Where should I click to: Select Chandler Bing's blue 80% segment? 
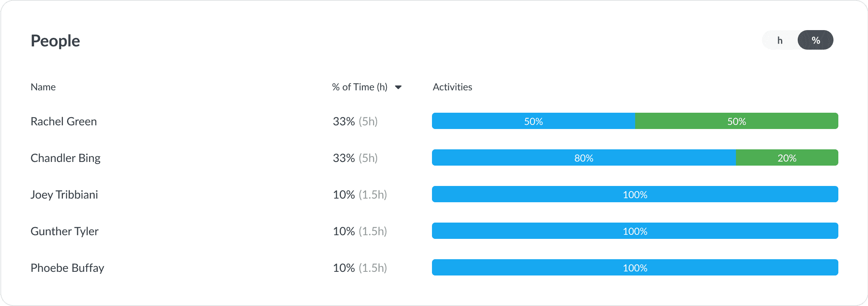click(x=584, y=158)
